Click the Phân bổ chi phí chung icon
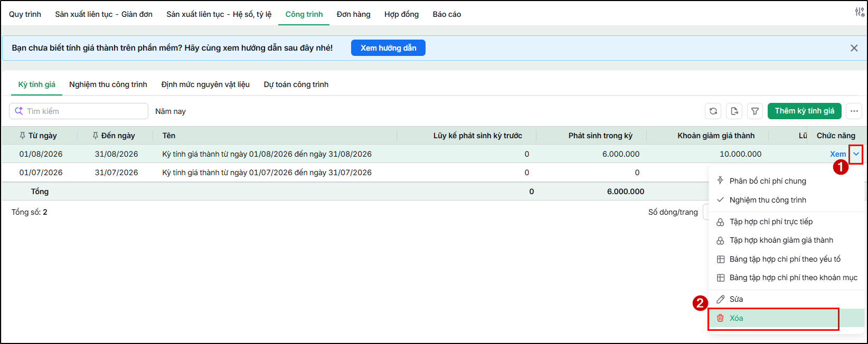This screenshot has height=344, width=868. tap(720, 181)
